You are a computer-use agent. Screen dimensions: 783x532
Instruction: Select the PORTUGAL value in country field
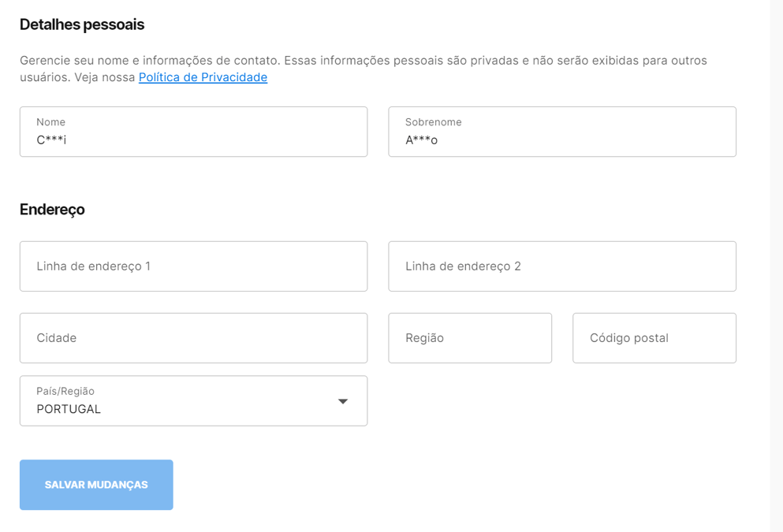[69, 409]
